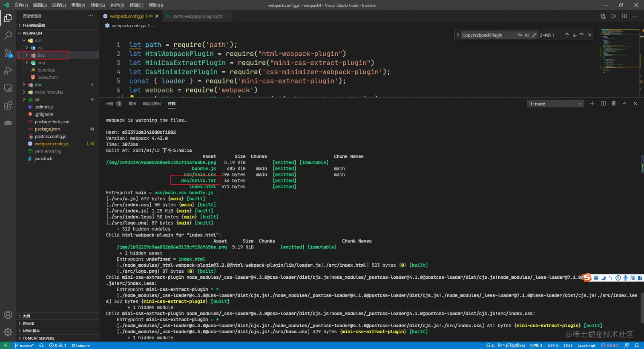644x349 pixels.
Task: Open the changes compare icon in editor toolbar
Action: click(x=603, y=16)
